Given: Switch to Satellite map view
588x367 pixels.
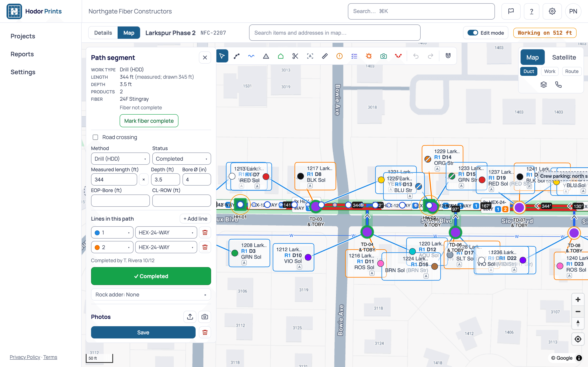Looking at the screenshot, I should (x=564, y=57).
